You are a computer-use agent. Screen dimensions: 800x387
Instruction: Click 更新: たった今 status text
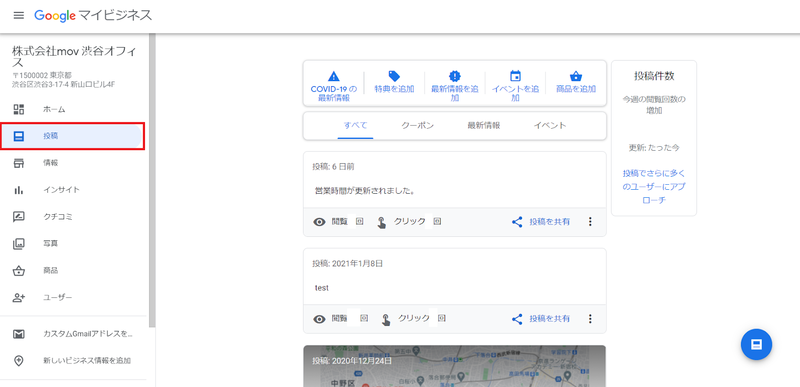tap(654, 148)
